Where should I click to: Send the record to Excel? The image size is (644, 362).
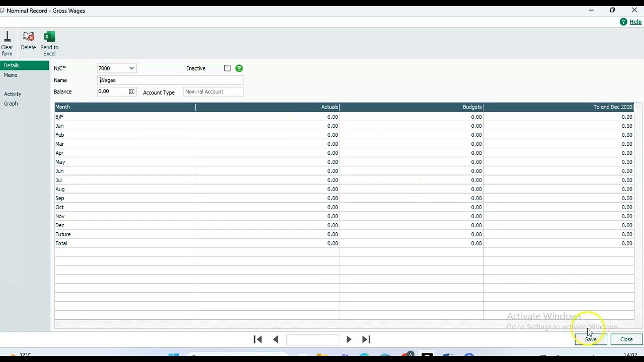click(x=49, y=43)
